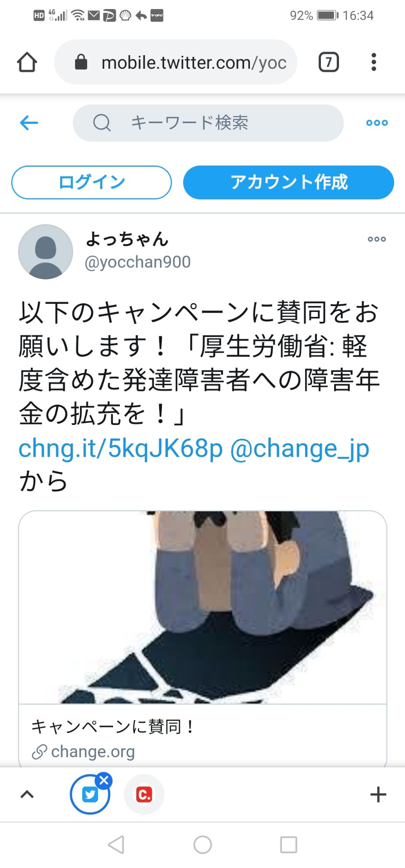Open the tweet's more options dots
The image size is (405, 868).
tap(377, 239)
